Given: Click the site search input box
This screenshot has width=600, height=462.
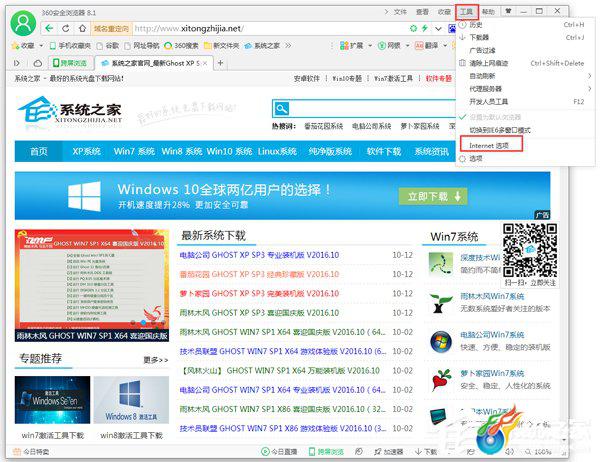Looking at the screenshot, I should coord(372,109).
